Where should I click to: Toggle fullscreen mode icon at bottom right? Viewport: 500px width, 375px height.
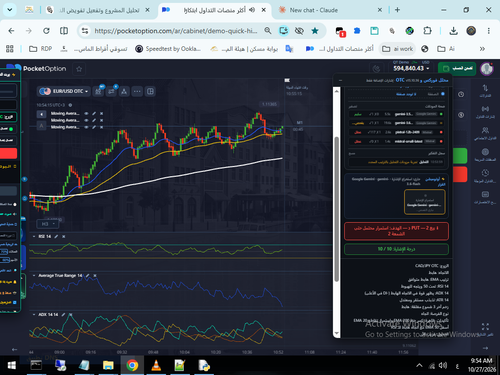[485, 326]
